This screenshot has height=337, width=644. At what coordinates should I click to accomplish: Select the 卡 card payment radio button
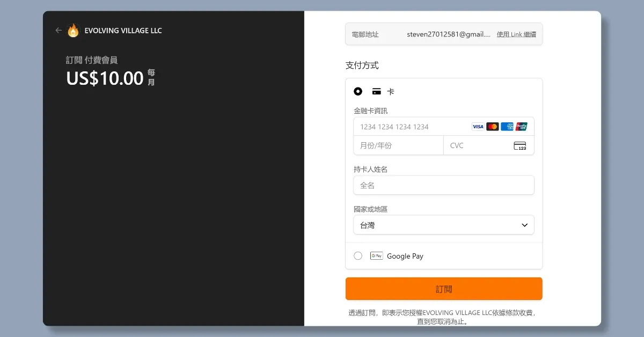click(358, 92)
